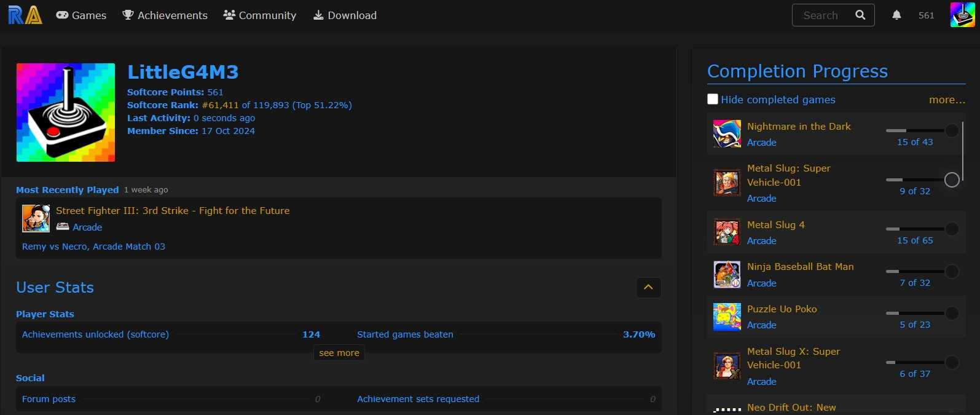
Task: Enable the Hide completed games checkbox
Action: pos(713,99)
